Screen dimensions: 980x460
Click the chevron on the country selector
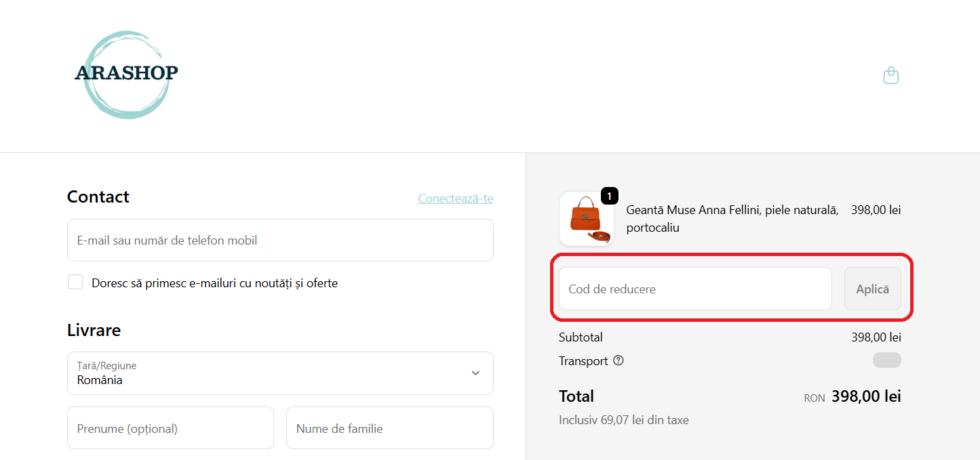coord(475,373)
